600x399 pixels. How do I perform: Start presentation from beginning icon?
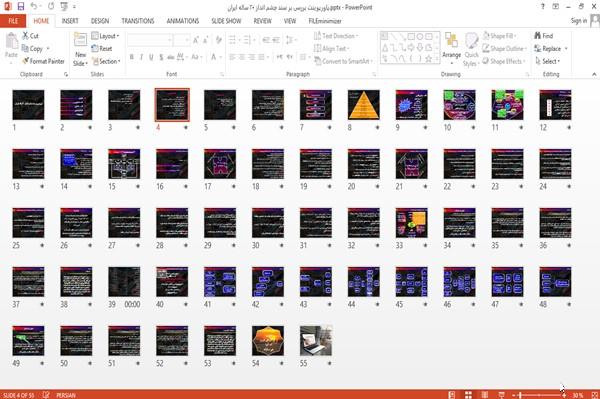point(64,7)
